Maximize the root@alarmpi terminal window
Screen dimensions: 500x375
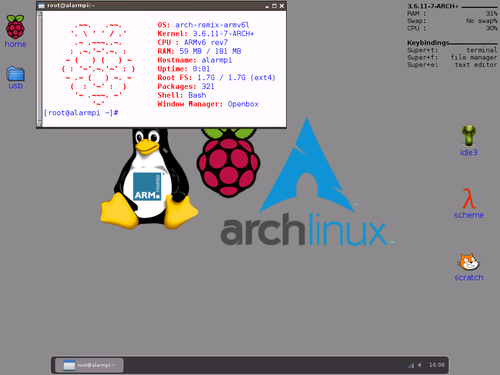274,6
